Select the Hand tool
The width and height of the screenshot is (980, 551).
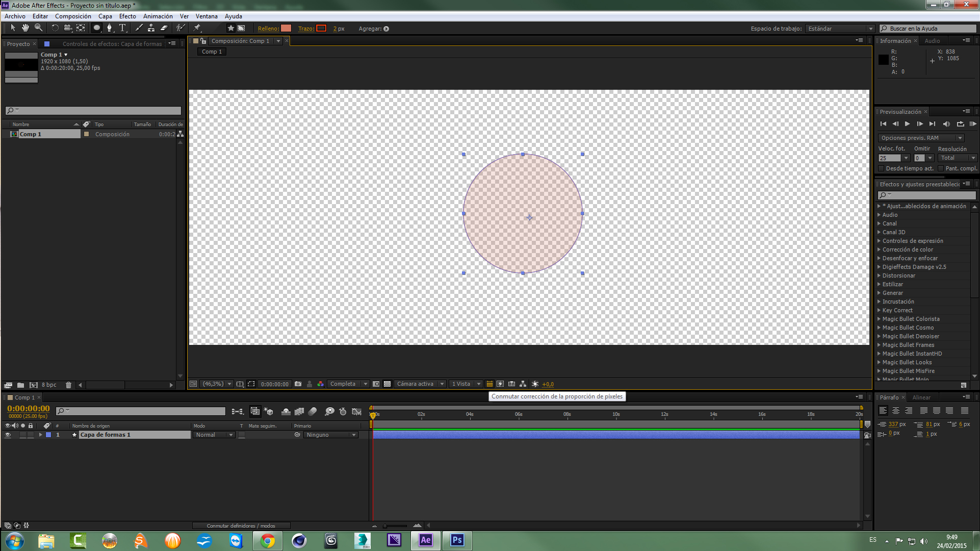point(25,28)
